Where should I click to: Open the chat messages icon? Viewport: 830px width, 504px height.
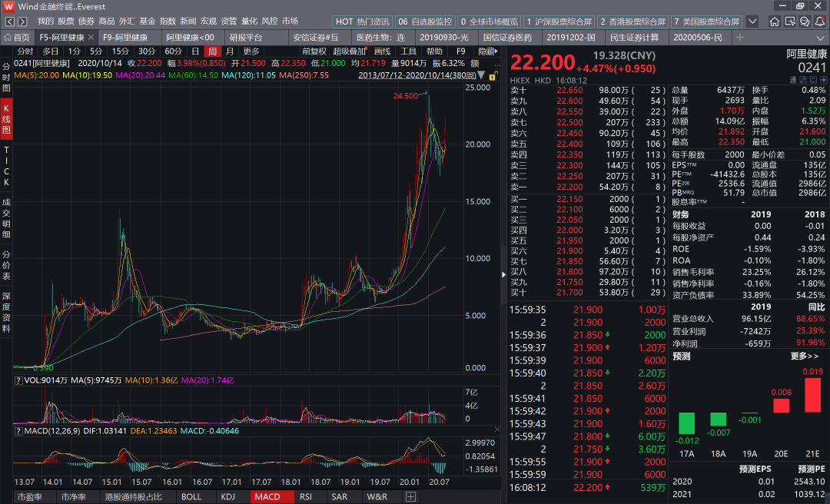coord(805,22)
